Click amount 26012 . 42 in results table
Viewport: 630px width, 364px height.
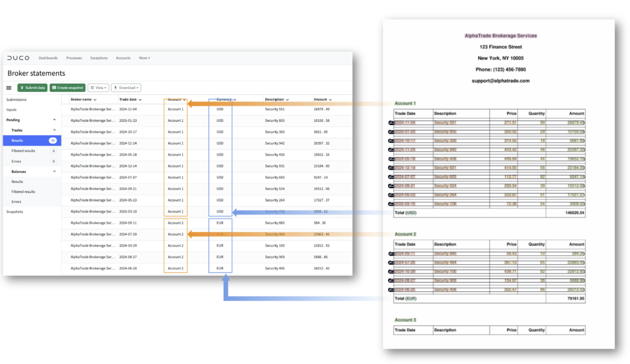point(322,268)
